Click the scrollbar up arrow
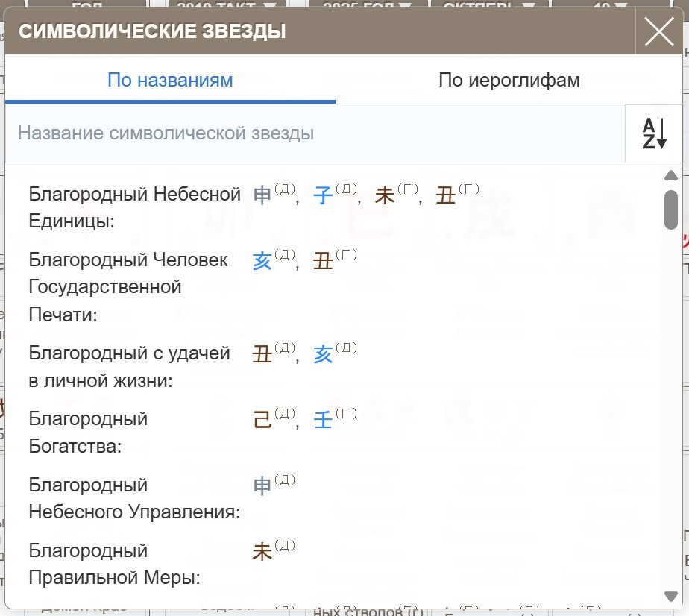 669,177
